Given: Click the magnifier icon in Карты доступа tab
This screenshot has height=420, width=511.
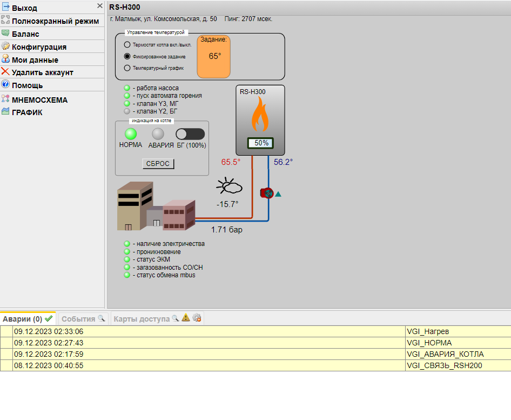Looking at the screenshot, I should point(176,318).
